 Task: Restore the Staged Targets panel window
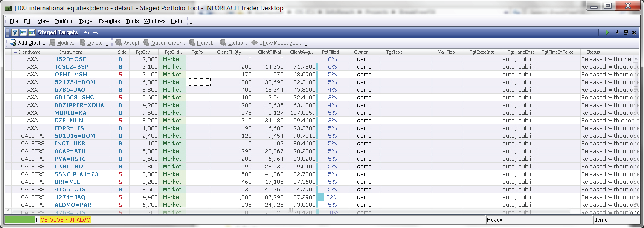click(626, 32)
